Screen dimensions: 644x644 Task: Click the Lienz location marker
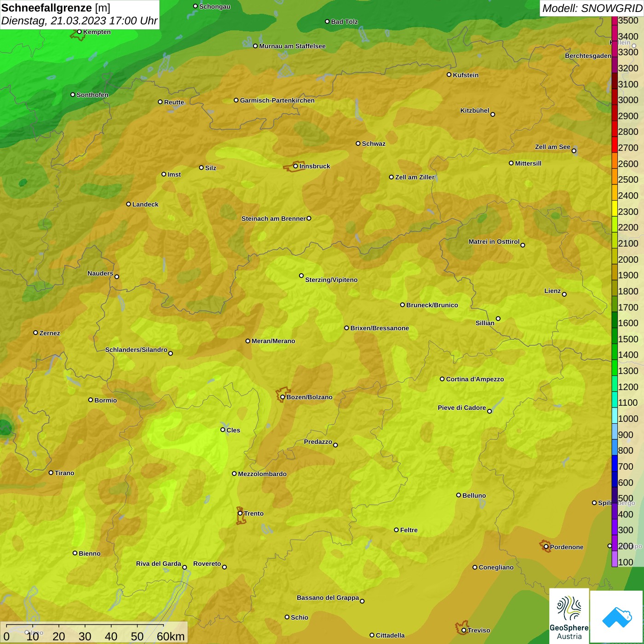coord(564,294)
